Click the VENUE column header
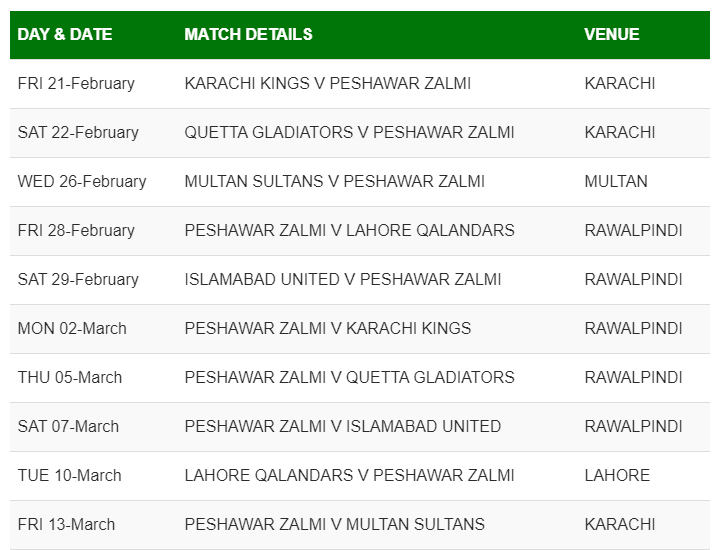 pos(612,34)
